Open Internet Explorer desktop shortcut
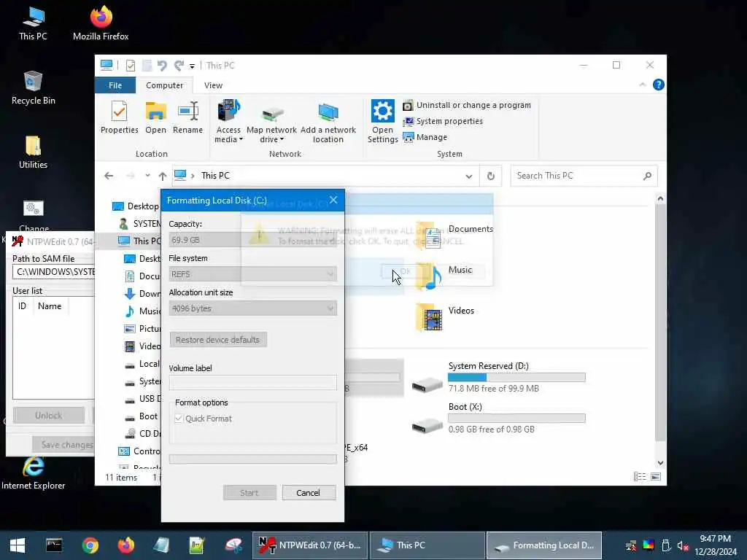 pyautogui.click(x=33, y=472)
